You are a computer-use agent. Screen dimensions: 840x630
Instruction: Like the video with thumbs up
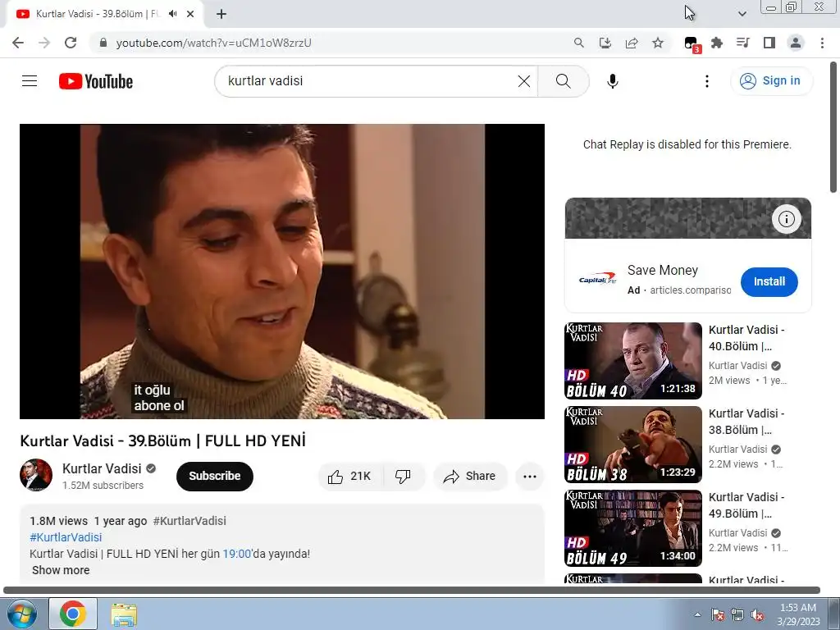[349, 477]
